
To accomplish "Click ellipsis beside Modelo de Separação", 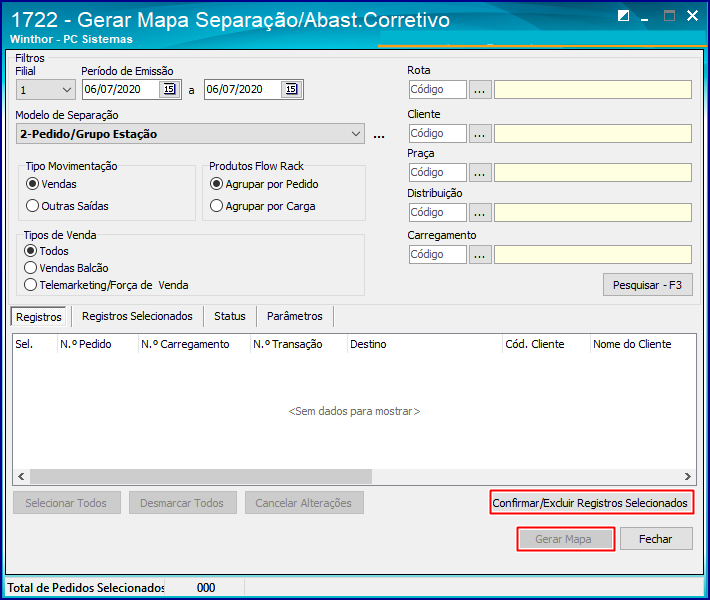I will coord(379,135).
